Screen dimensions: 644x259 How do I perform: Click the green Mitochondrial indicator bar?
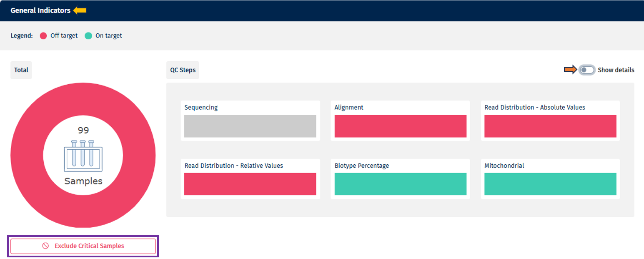point(550,184)
